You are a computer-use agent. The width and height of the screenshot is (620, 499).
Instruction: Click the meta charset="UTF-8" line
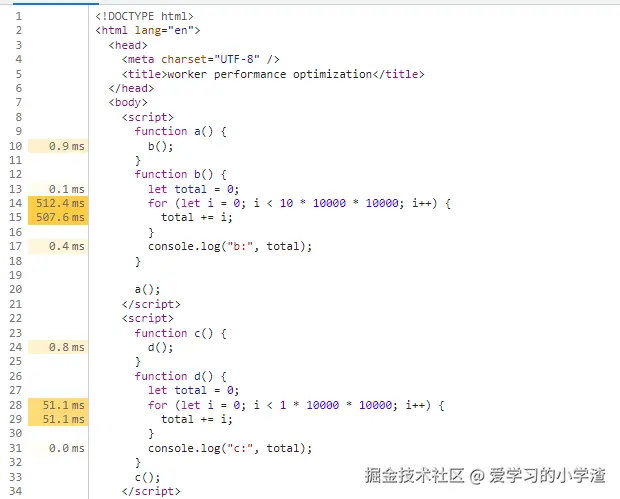[x=201, y=59]
